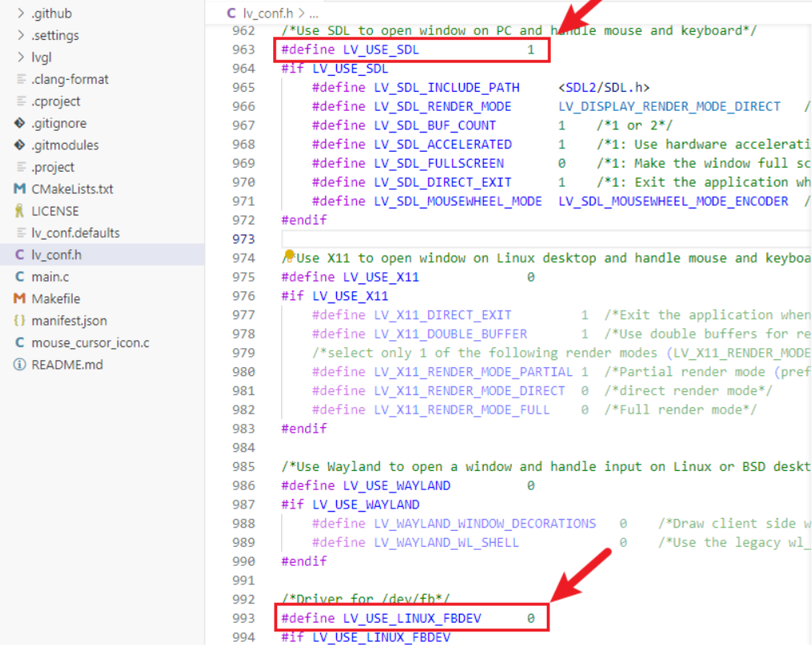Open the .clang-format file
The height and width of the screenshot is (645, 812).
(x=70, y=79)
